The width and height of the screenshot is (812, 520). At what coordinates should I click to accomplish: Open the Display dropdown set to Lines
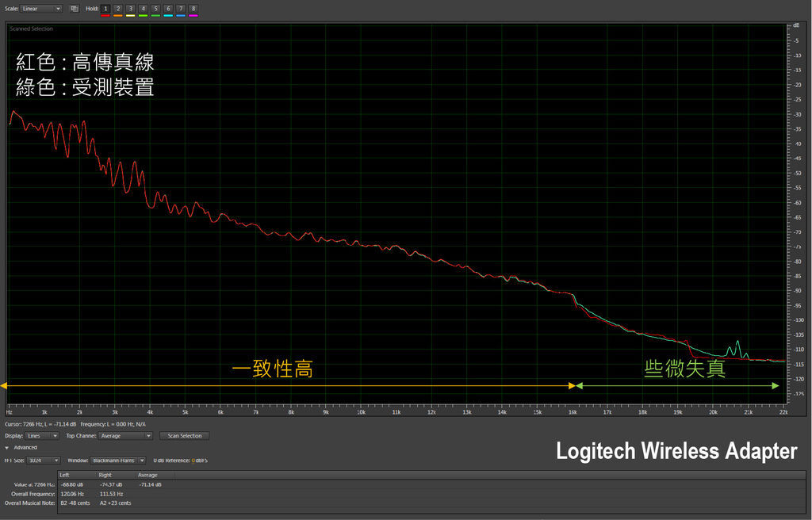tap(41, 436)
